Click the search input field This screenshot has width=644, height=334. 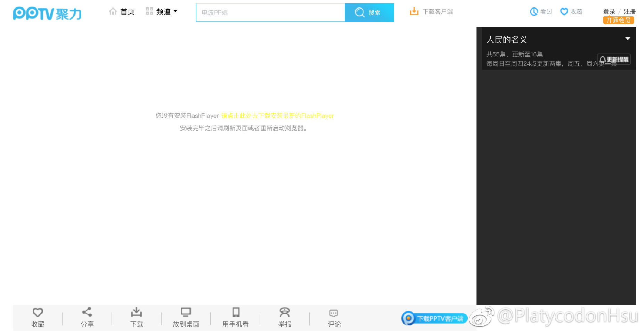[270, 13]
